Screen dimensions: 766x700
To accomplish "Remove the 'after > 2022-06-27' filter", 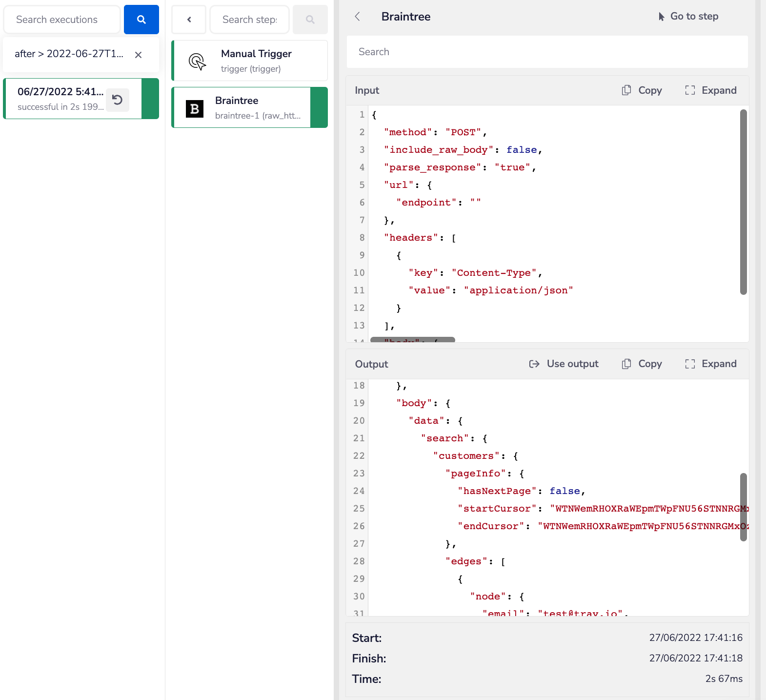I will pos(138,55).
